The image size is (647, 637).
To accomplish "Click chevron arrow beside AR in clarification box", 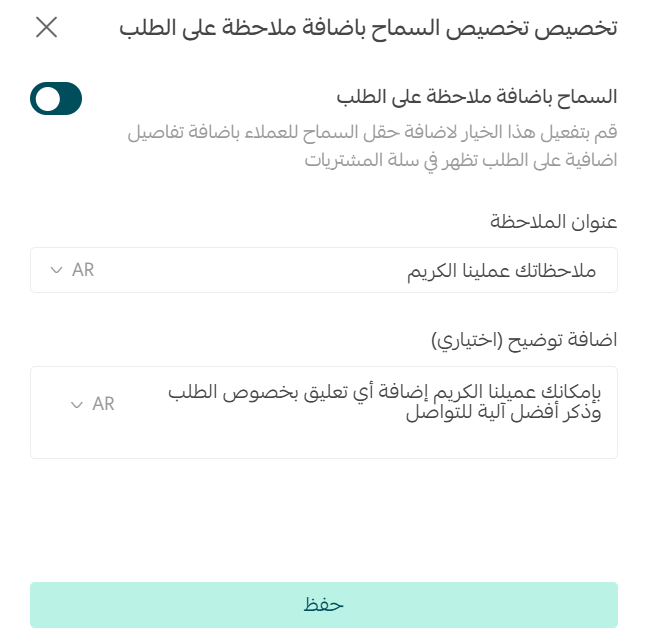I will (77, 405).
